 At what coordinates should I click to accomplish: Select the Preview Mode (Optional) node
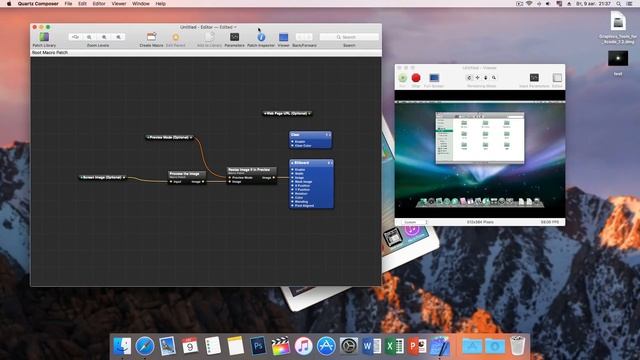169,138
